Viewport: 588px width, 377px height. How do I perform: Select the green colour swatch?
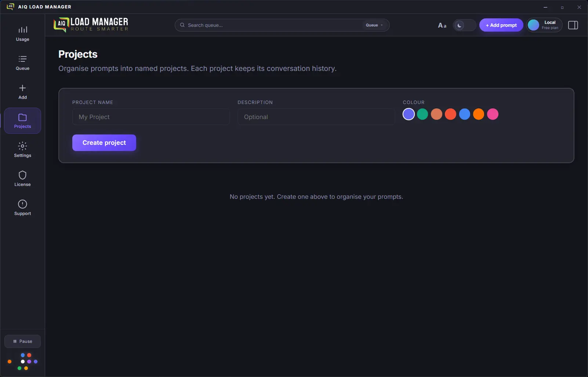tap(422, 114)
